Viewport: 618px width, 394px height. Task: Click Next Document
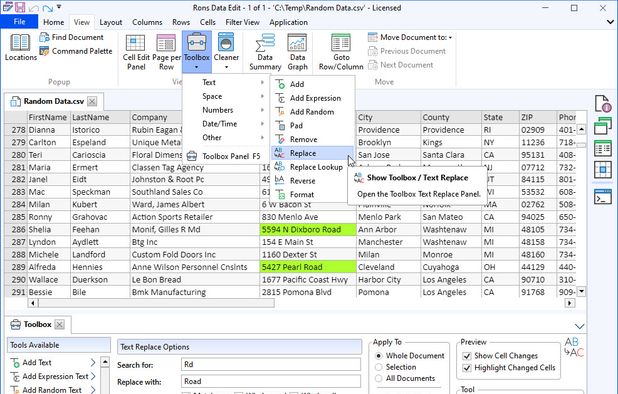click(x=400, y=65)
